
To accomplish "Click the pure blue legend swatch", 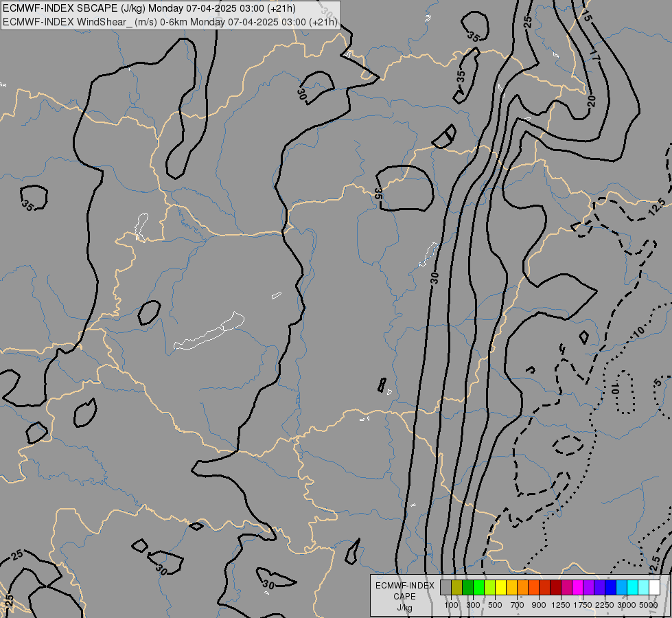I will click(611, 587).
